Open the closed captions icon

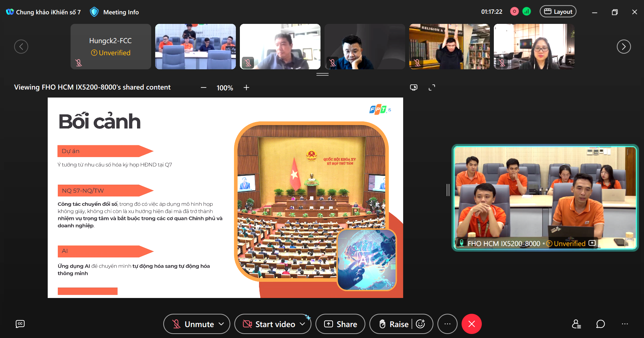pos(20,324)
